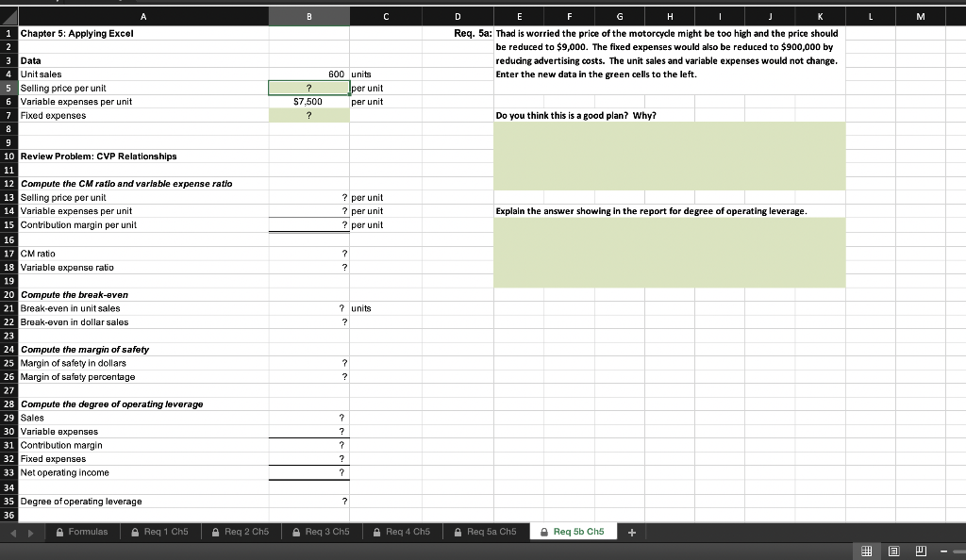966x560 pixels.
Task: Open Page Break Preview icon
Action: [x=921, y=551]
